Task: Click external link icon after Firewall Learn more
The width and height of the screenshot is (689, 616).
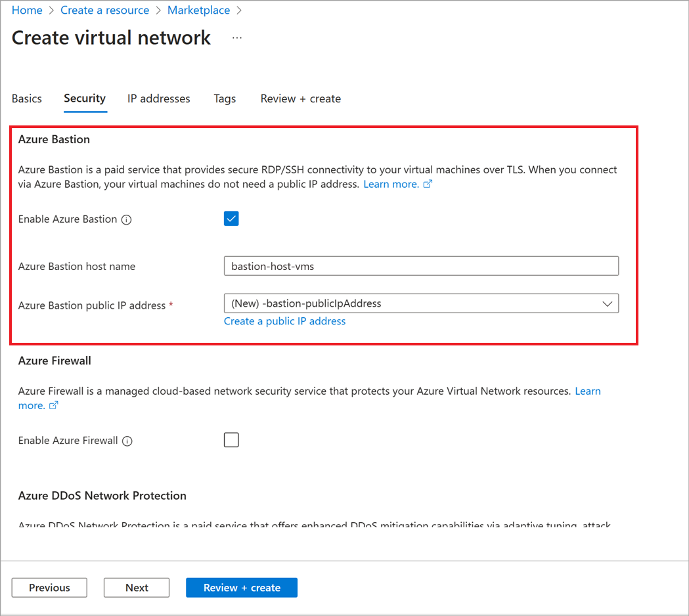Action: pos(53,406)
